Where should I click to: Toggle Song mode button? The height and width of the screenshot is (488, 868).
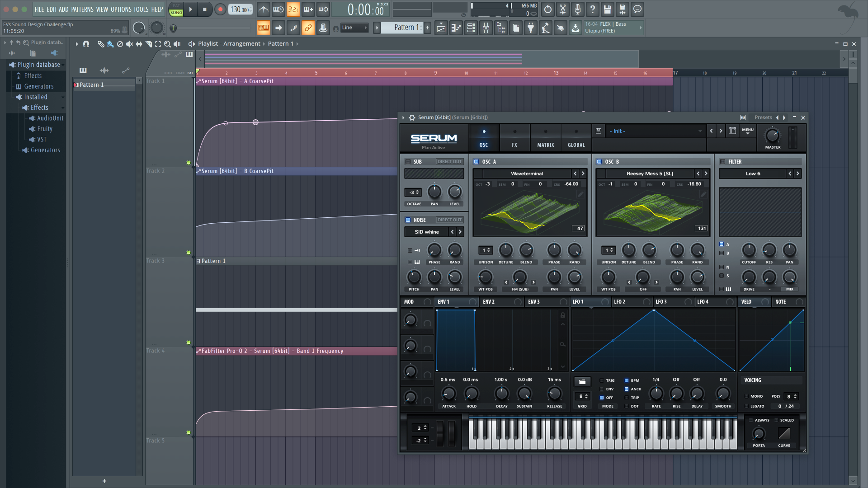[x=176, y=13]
